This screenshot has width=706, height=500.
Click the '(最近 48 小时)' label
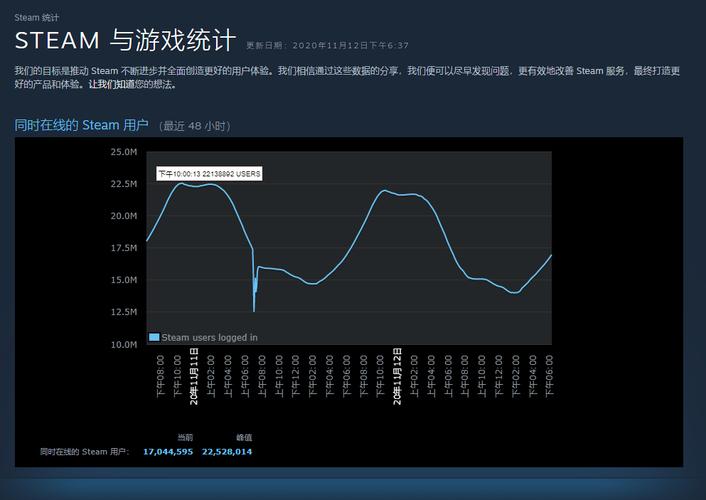point(195,126)
